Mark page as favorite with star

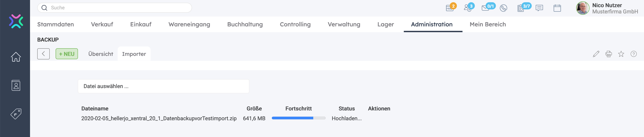(621, 54)
